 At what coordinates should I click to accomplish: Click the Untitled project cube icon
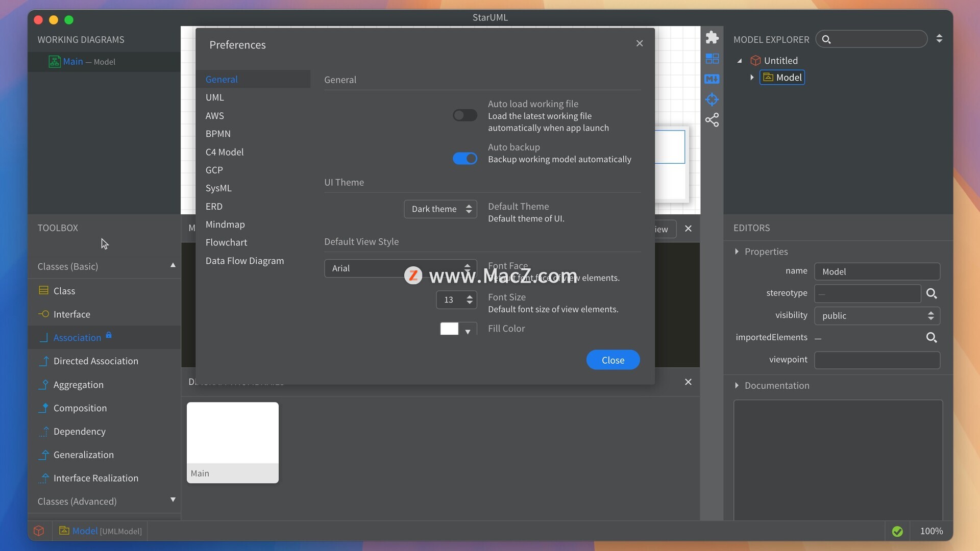[x=755, y=61]
